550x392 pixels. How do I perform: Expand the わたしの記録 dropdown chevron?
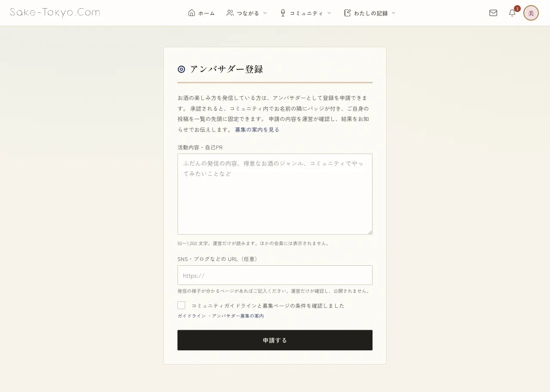pos(394,13)
